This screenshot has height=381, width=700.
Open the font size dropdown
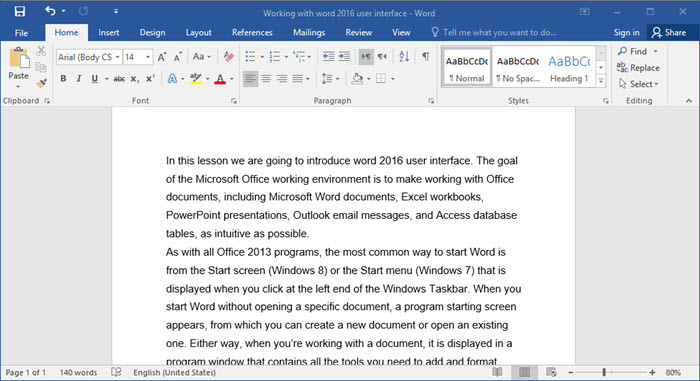pyautogui.click(x=148, y=57)
